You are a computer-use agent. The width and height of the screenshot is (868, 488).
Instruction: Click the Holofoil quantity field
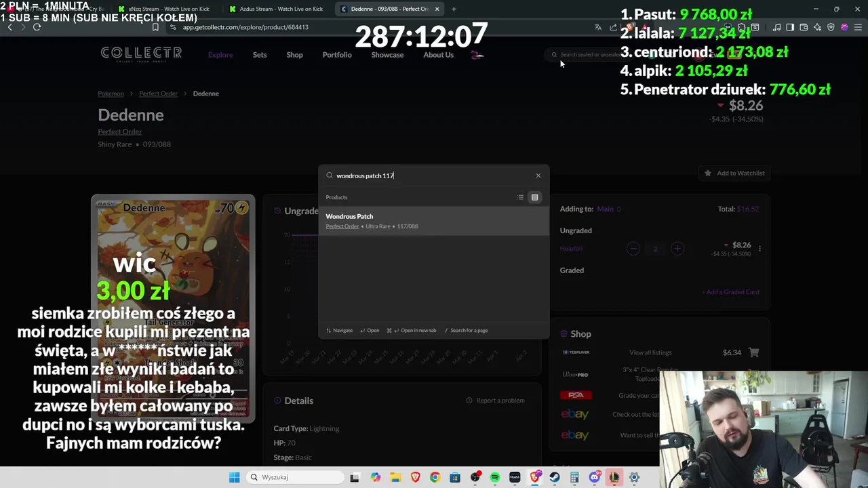(655, 249)
